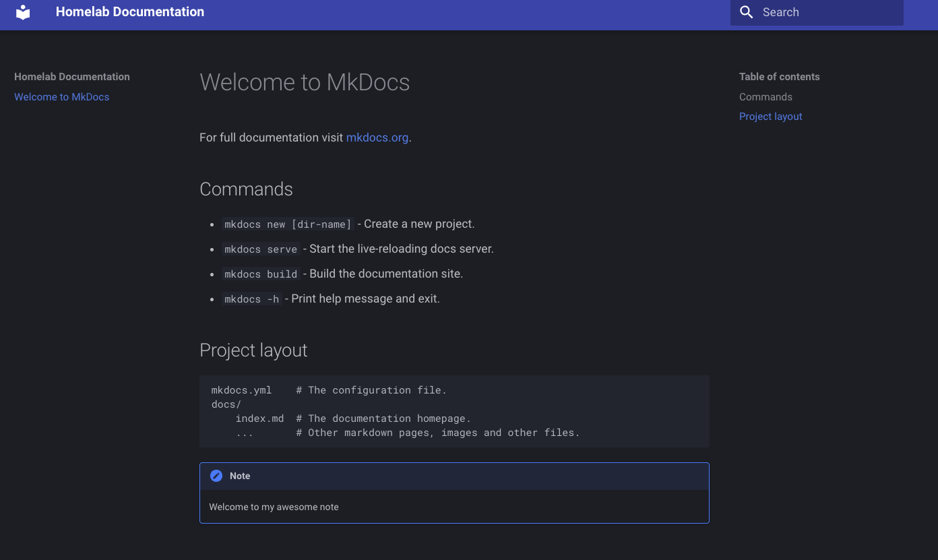Click the Commands section heading
Viewport: 938px width, 560px height.
point(246,189)
